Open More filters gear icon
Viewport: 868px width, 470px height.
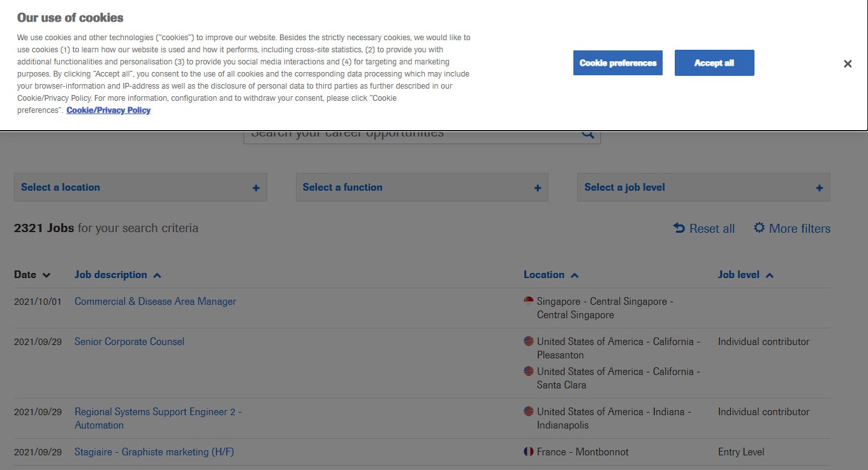pos(759,228)
